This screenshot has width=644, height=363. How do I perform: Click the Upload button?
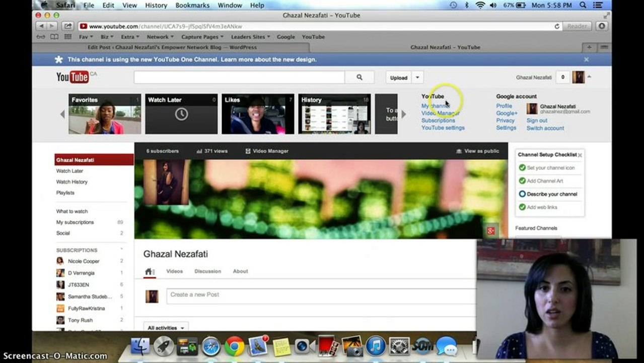(x=399, y=78)
